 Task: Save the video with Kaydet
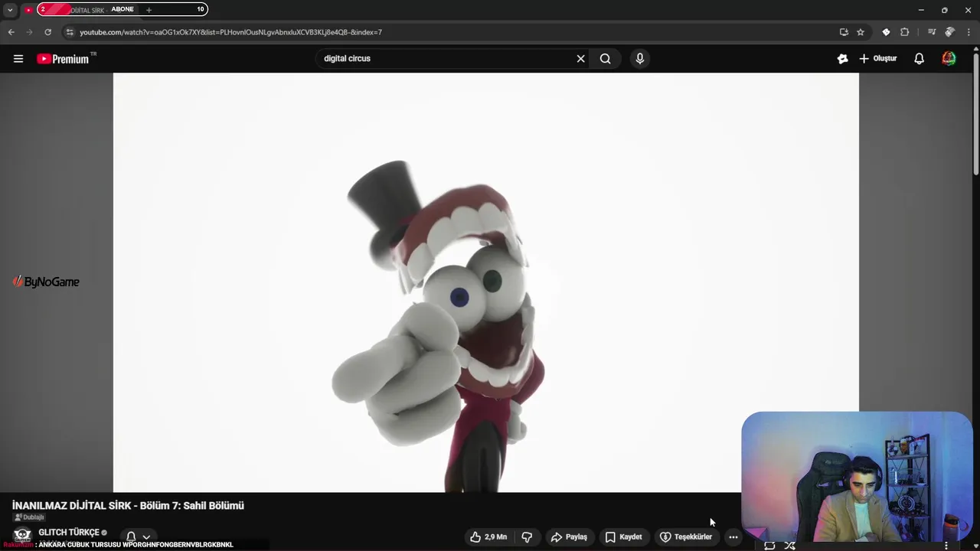(x=623, y=537)
